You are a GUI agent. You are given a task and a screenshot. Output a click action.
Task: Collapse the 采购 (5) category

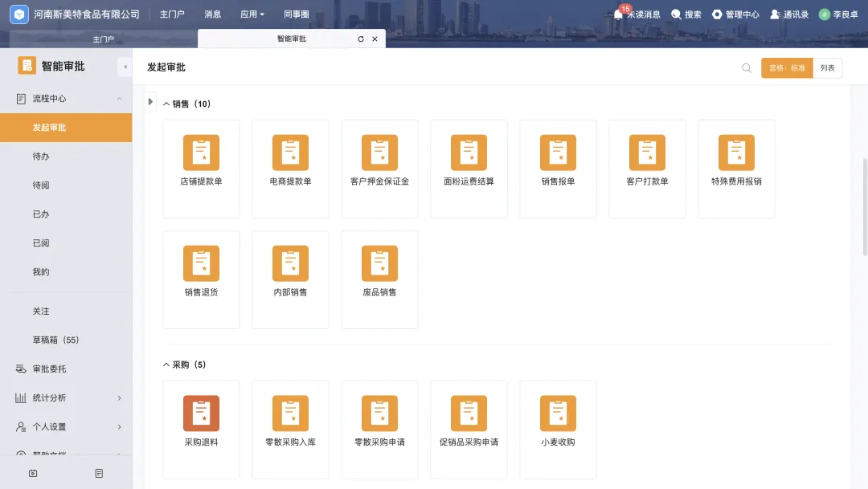[x=166, y=365]
